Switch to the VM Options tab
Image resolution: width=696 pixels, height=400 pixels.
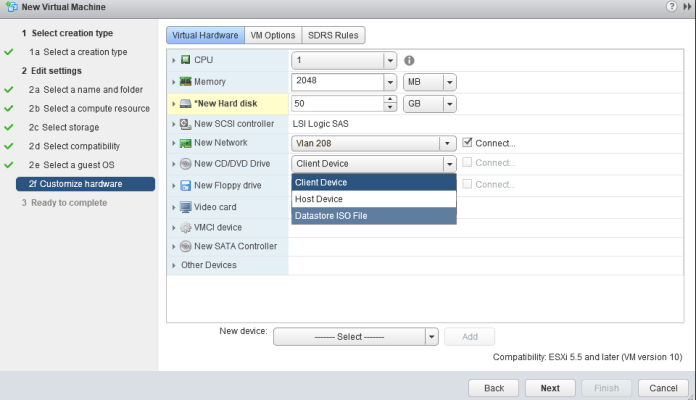(272, 35)
